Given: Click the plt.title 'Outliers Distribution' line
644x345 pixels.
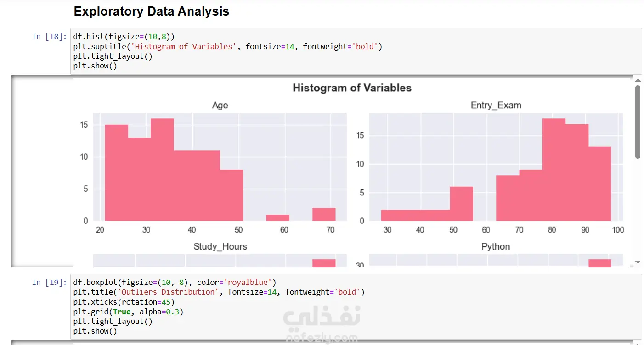Looking at the screenshot, I should pyautogui.click(x=218, y=292).
